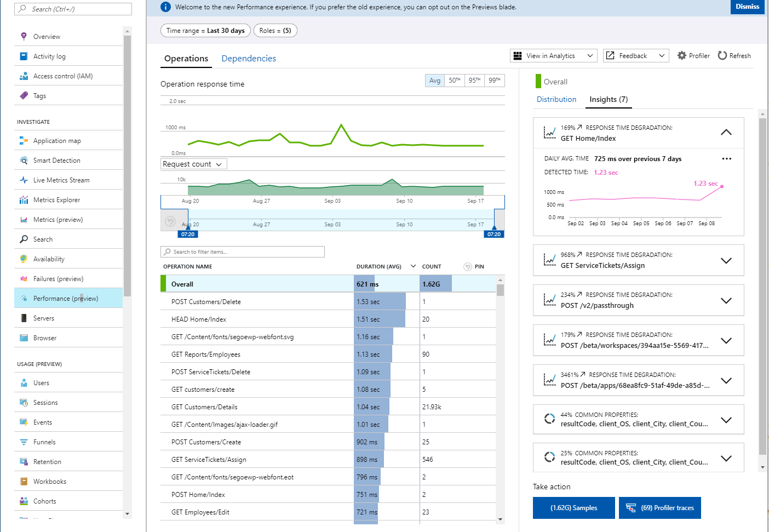Switch to the Dependencies tab
Image resolution: width=769 pixels, height=532 pixels.
tap(249, 59)
